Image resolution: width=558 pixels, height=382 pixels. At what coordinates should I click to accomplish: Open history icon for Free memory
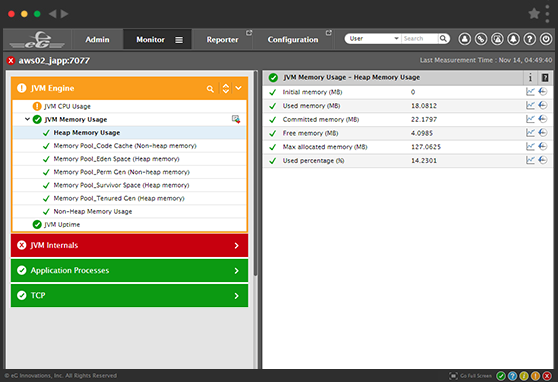coord(543,133)
